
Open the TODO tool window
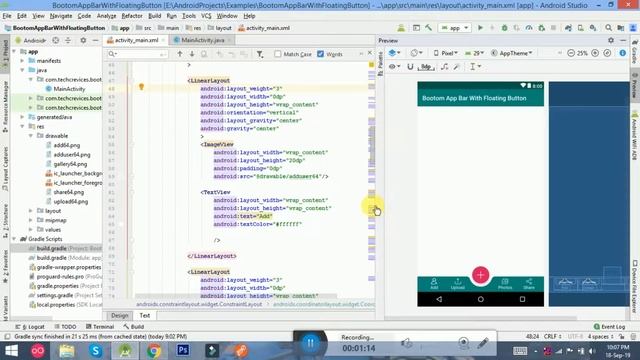tap(65, 327)
